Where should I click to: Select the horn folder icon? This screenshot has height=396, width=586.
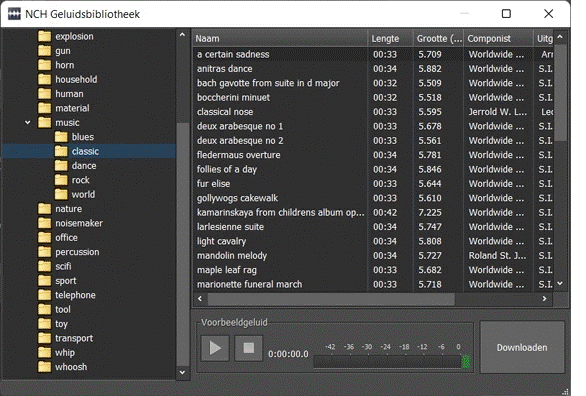[44, 65]
